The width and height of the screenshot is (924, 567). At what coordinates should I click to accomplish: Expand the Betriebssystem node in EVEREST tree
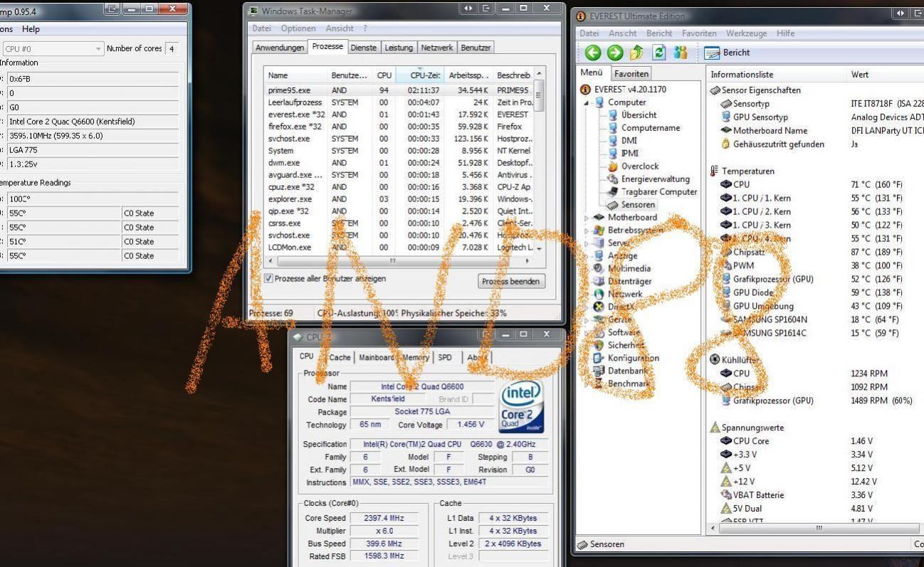pyautogui.click(x=587, y=230)
